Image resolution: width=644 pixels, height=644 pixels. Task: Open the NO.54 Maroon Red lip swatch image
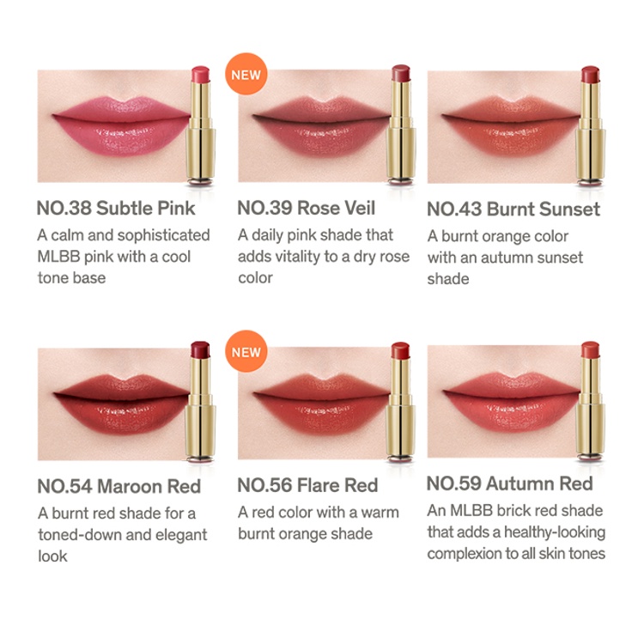114,404
